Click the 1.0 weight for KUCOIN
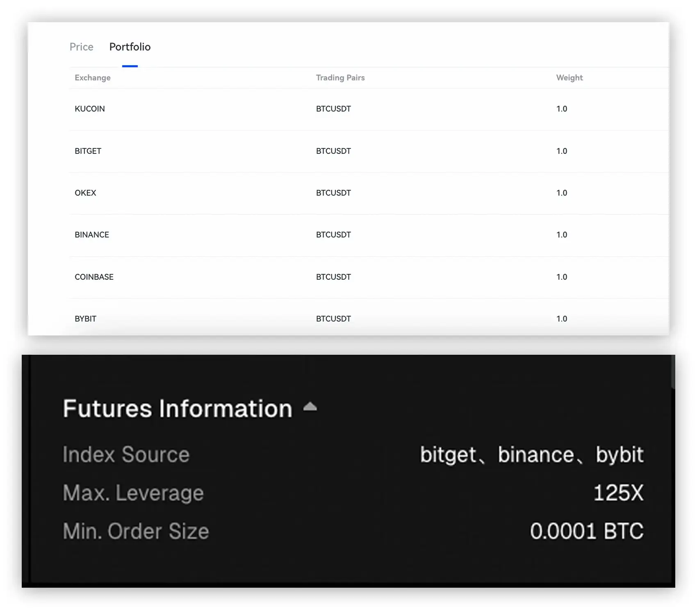The width and height of the screenshot is (697, 616). pyautogui.click(x=562, y=109)
